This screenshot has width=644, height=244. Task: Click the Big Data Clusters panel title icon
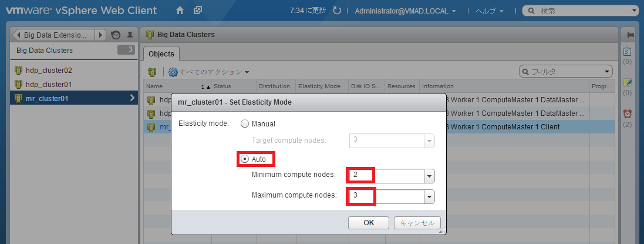[x=150, y=35]
